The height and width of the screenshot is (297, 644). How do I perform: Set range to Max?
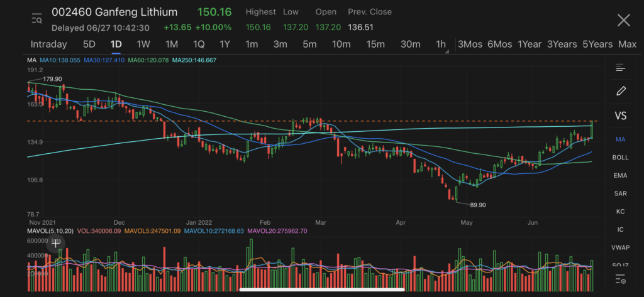click(627, 45)
